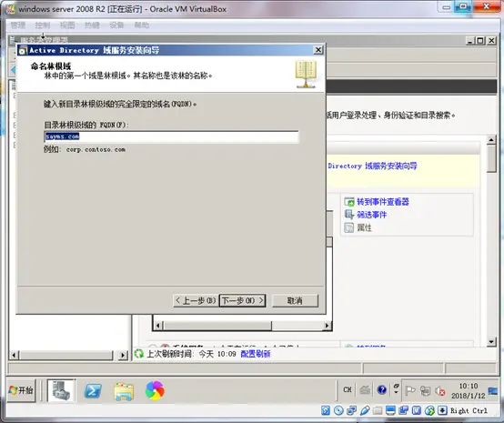Open Windows Explorer from the taskbar
Viewport: 504px width, 423px height.
coord(124,391)
